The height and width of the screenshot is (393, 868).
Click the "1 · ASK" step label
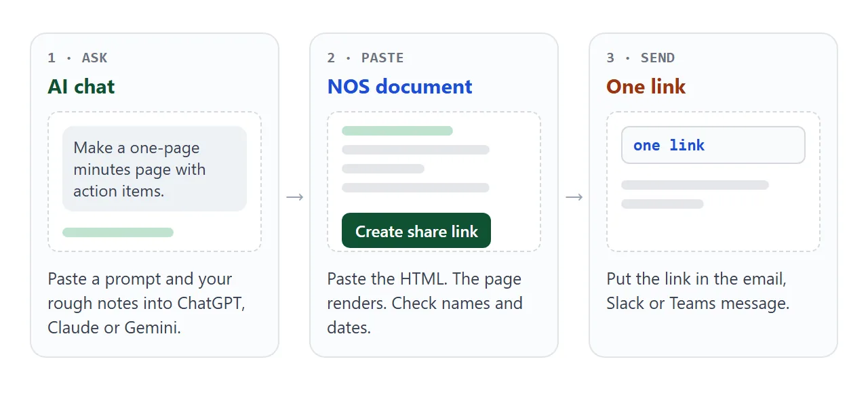77,58
